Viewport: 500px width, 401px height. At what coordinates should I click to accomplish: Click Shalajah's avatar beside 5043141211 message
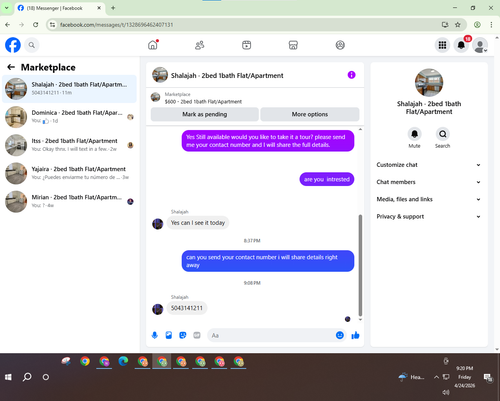(158, 309)
